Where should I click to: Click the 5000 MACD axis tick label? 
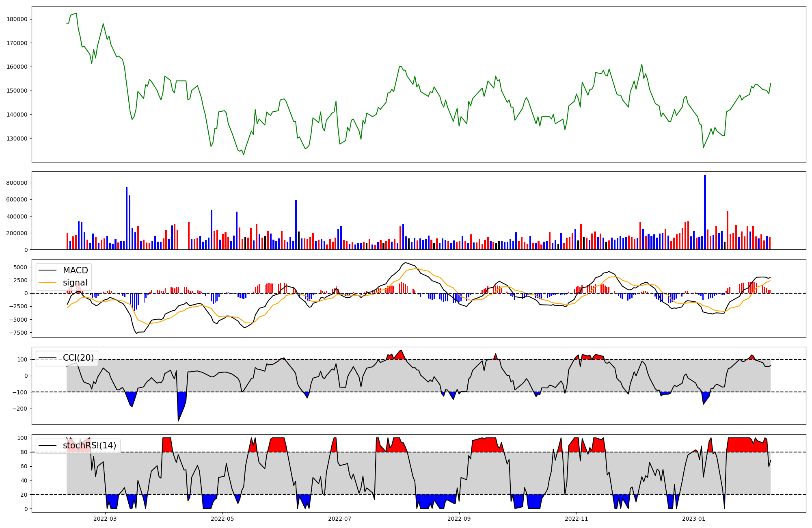(x=20, y=267)
